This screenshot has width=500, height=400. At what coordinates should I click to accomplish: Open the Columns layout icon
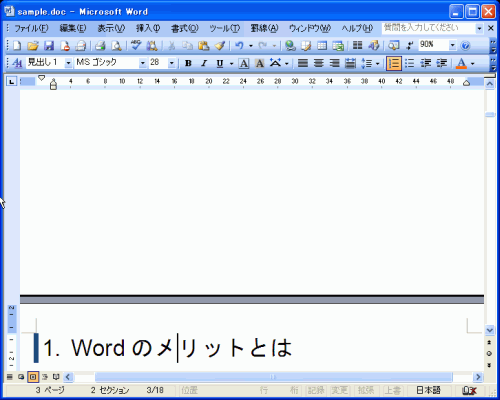[x=357, y=45]
